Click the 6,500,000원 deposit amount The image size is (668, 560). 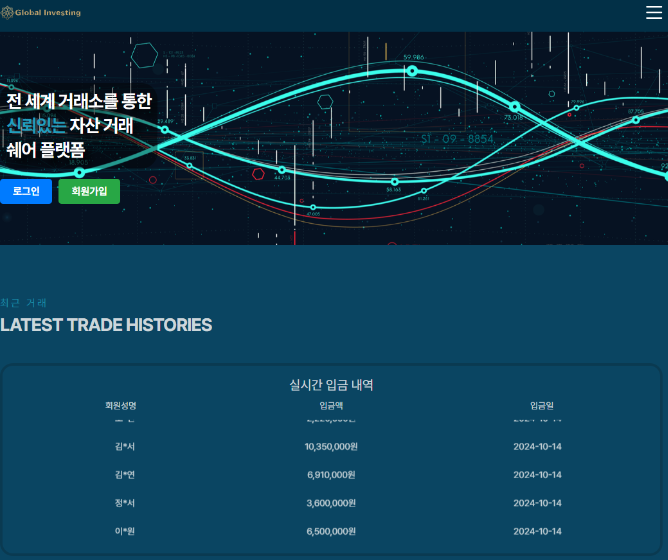click(331, 531)
